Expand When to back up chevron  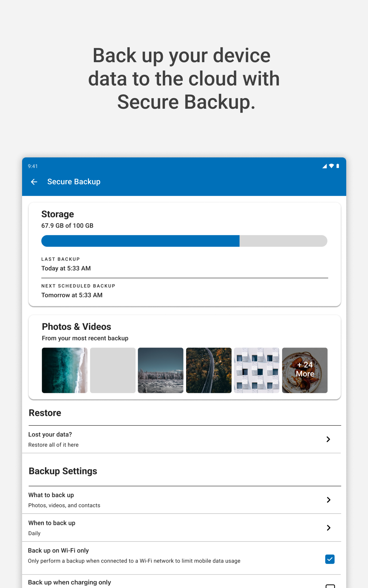pos(329,528)
